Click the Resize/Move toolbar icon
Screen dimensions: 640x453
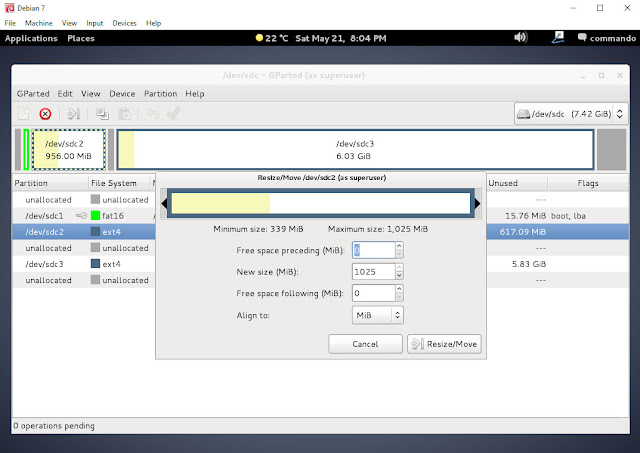pyautogui.click(x=73, y=113)
